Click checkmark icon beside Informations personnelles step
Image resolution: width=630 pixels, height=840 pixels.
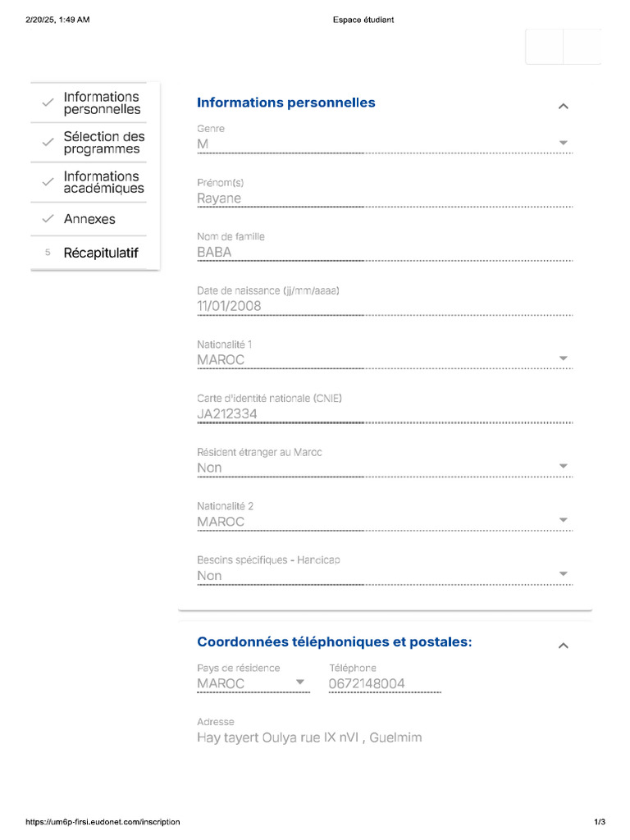(48, 103)
